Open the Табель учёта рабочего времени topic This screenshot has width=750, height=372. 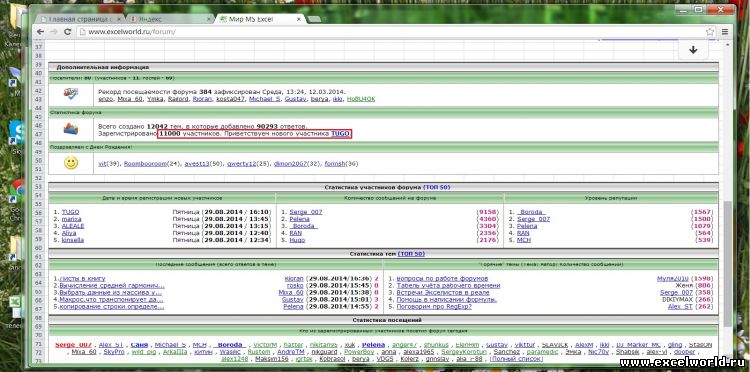[448, 285]
